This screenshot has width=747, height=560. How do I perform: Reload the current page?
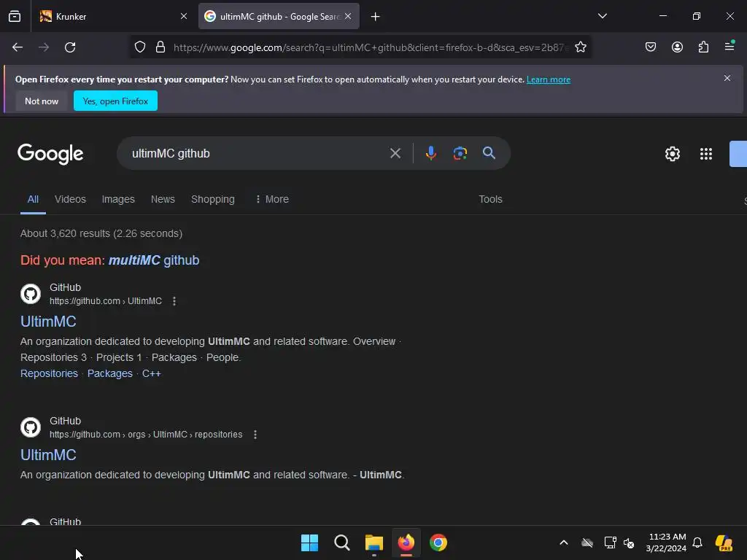(x=70, y=47)
